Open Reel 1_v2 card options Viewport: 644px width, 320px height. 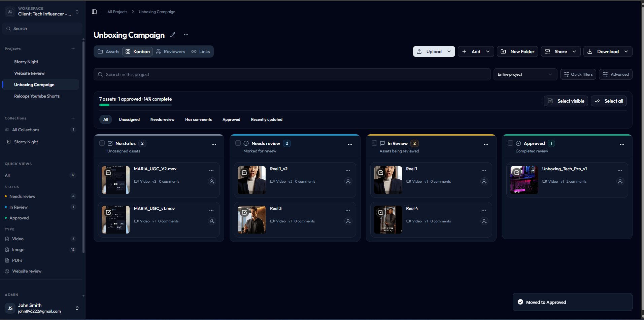tap(348, 171)
